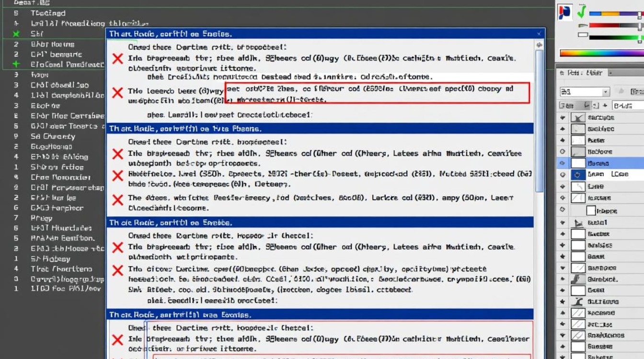Click the first red X in the top dialog section
This screenshot has height=359, width=644.
pos(117,59)
